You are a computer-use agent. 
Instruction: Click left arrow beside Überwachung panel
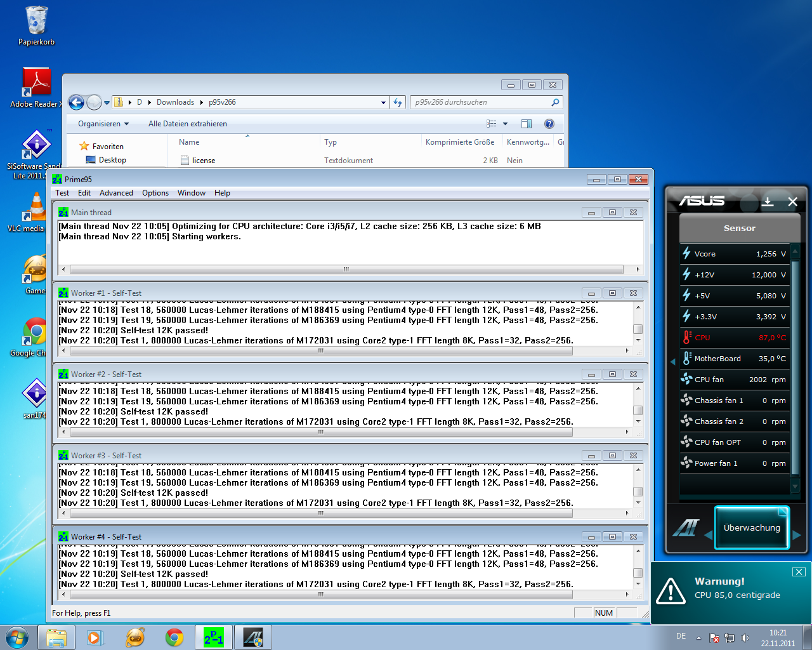pos(709,535)
